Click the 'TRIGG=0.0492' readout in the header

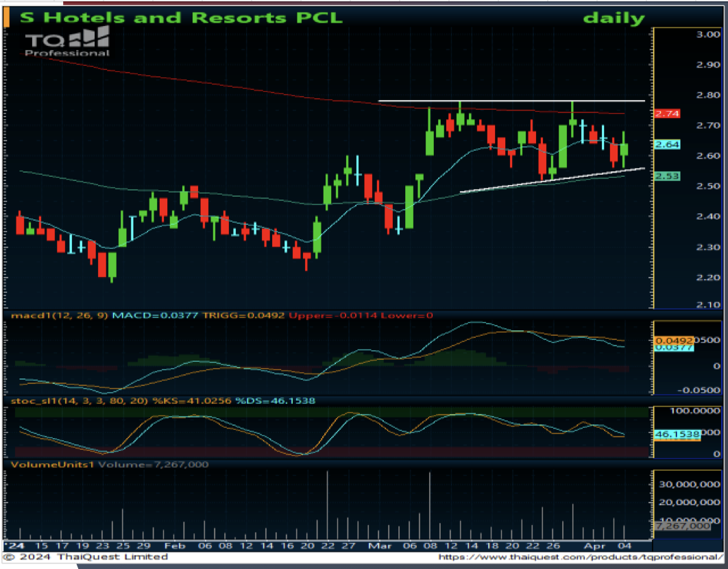pyautogui.click(x=243, y=315)
